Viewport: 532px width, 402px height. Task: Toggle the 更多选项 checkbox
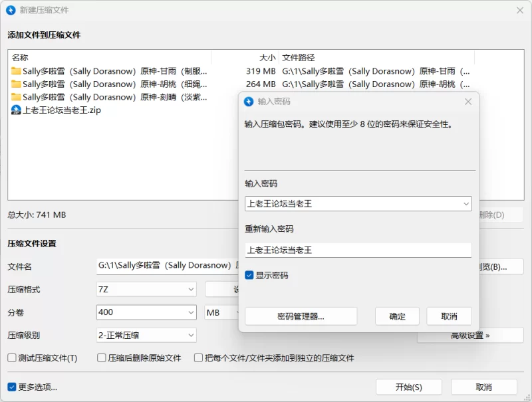click(x=12, y=387)
